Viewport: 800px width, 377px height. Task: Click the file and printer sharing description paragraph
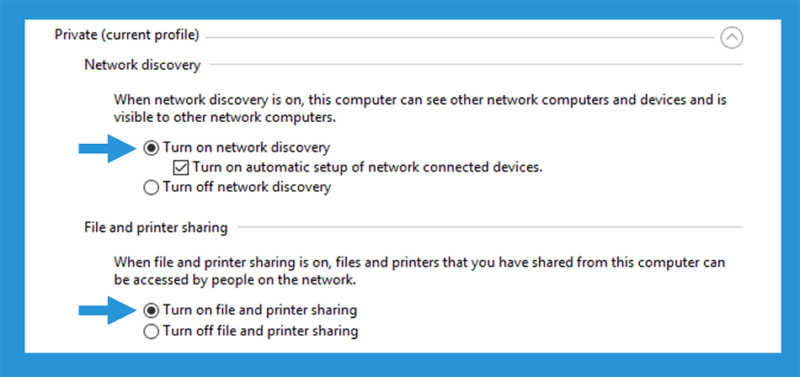(419, 271)
